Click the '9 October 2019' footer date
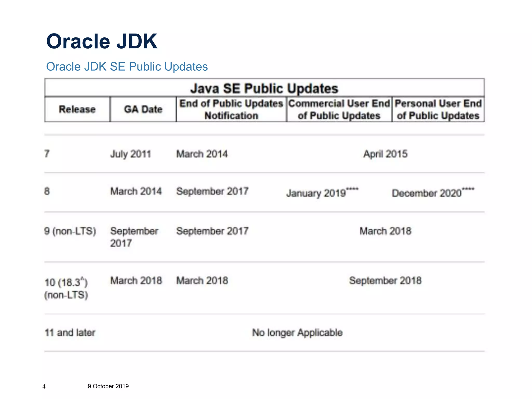 tap(108, 386)
